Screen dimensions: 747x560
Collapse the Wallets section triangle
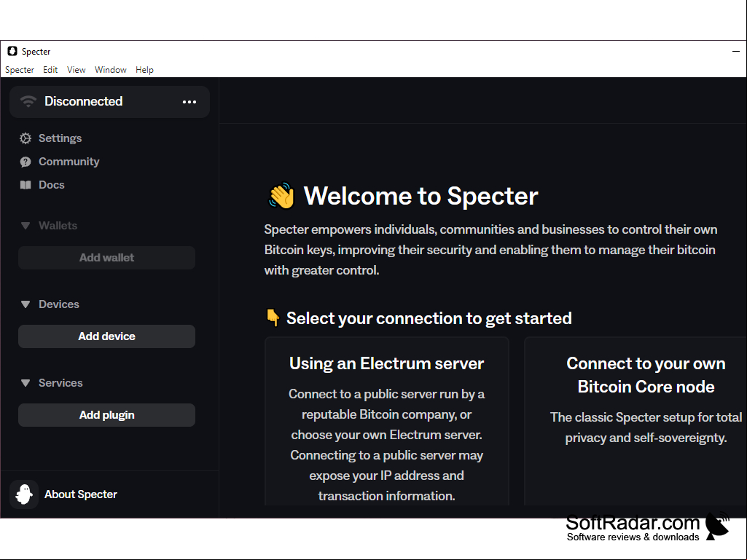click(x=26, y=226)
